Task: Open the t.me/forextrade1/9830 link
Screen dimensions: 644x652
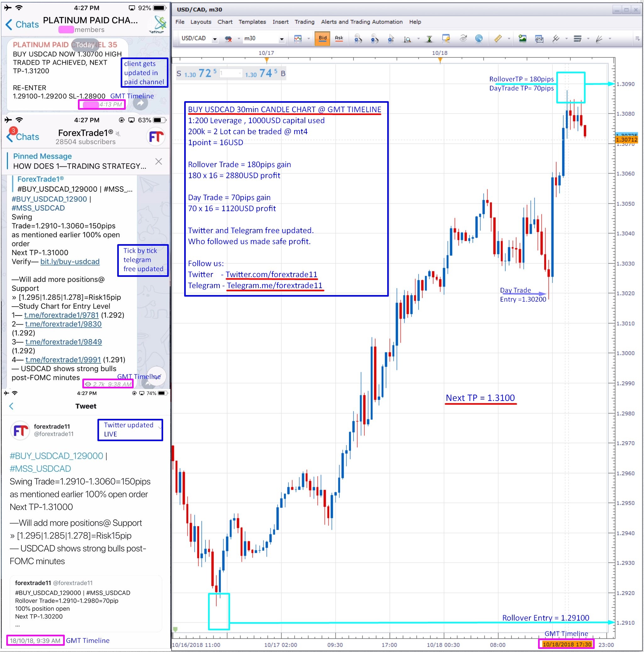Action: click(63, 324)
